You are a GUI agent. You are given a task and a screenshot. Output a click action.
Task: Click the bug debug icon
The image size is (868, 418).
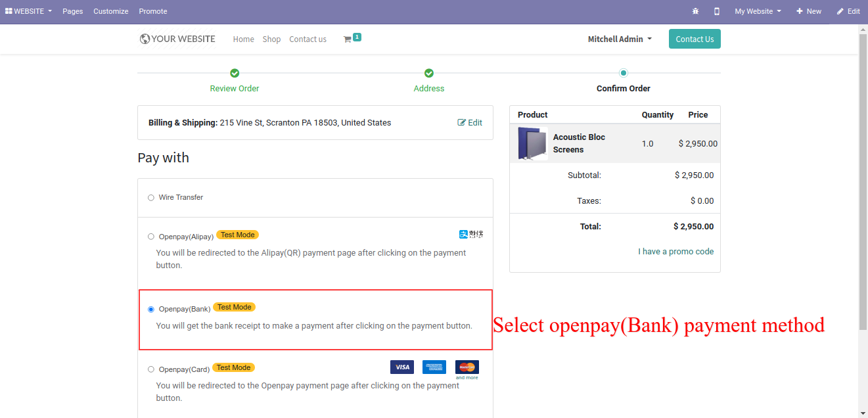pos(696,11)
